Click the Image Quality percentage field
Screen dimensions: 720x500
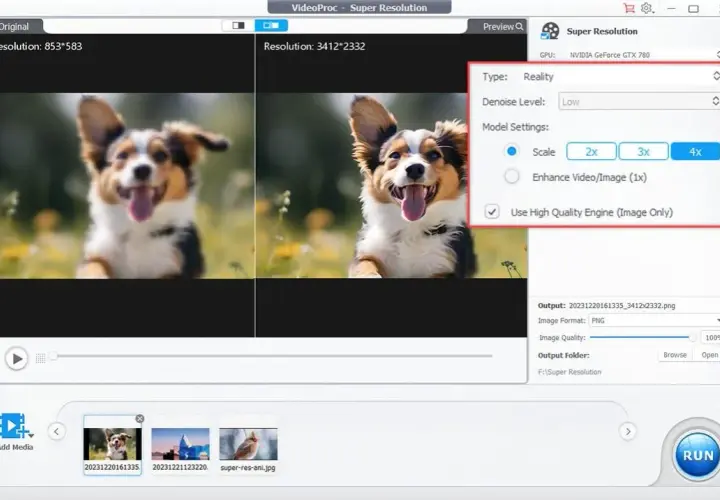(710, 337)
